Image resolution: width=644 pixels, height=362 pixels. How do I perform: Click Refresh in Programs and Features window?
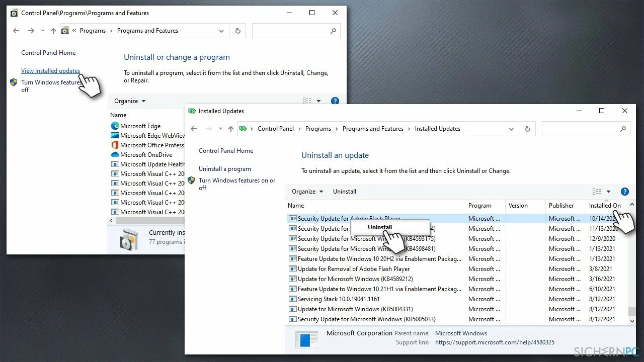point(238,31)
